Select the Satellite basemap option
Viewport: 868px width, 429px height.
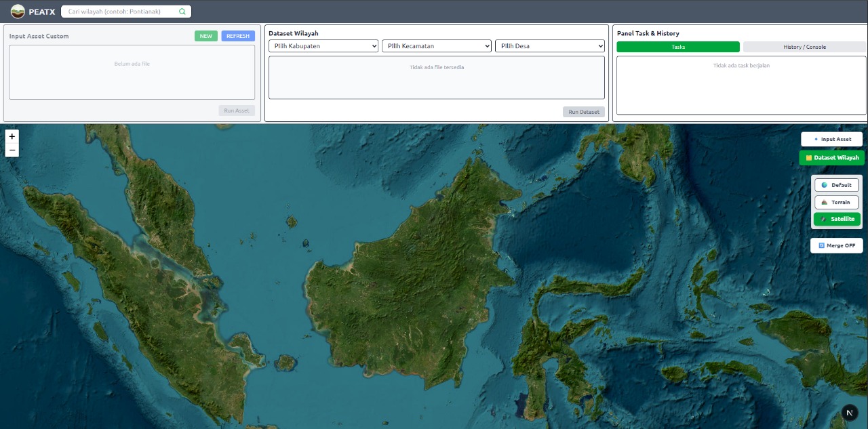point(837,219)
